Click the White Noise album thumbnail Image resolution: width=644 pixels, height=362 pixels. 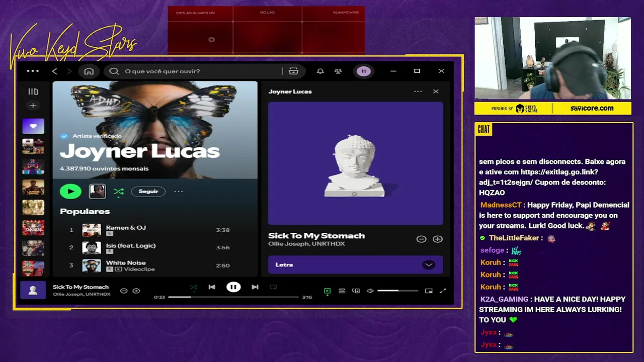click(x=92, y=265)
